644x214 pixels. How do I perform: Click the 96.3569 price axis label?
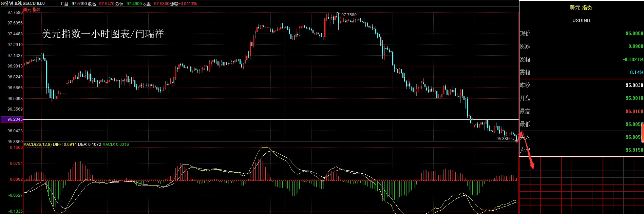(15, 109)
